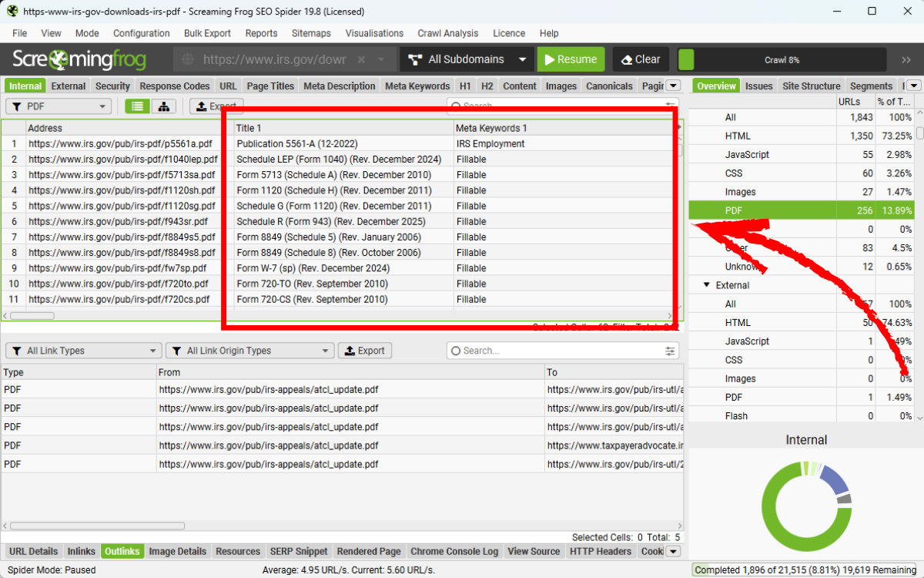Viewport: 924px width, 578px height.
Task: Click the double-arrow toolbar overflow icon
Action: tap(906, 59)
